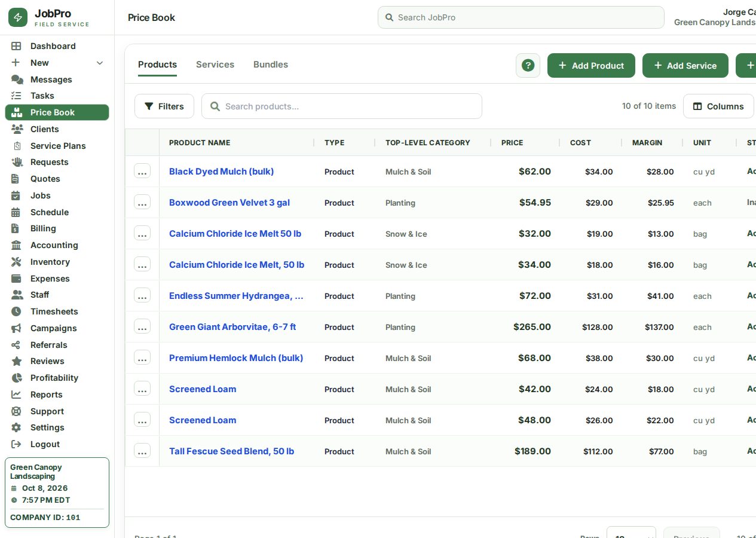Click the Reports line chart icon
Image resolution: width=756 pixels, height=538 pixels.
[16, 395]
